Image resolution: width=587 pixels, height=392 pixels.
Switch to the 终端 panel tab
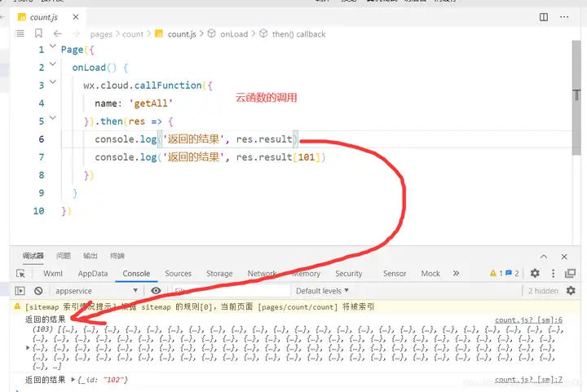pyautogui.click(x=117, y=256)
